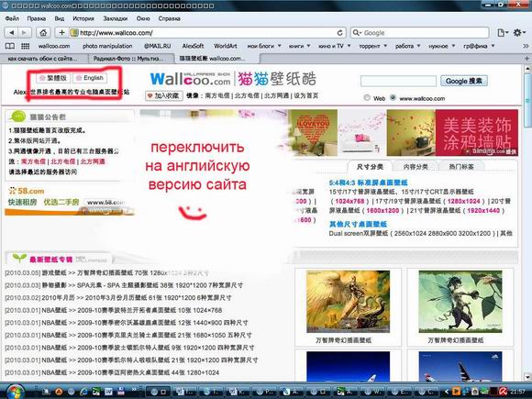This screenshot has height=399, width=532.
Task: Open the golden winged fantasy wallpaper thumbnail
Action: (349, 302)
